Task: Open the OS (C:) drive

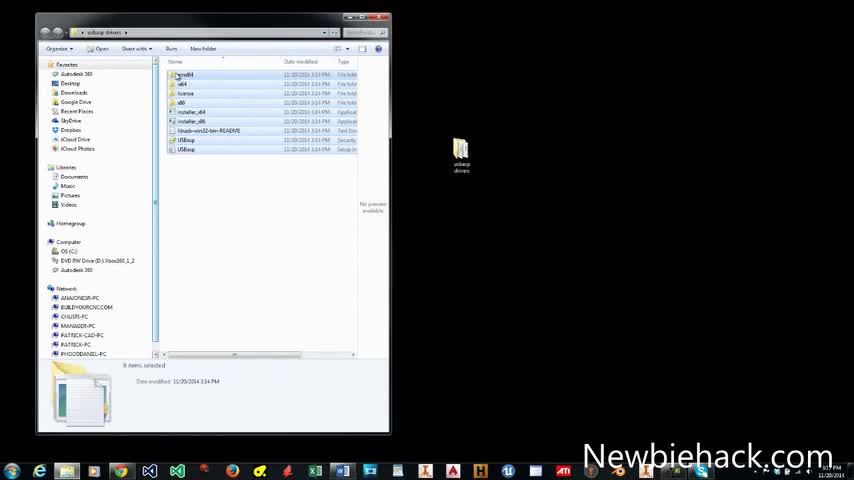Action: [69, 251]
